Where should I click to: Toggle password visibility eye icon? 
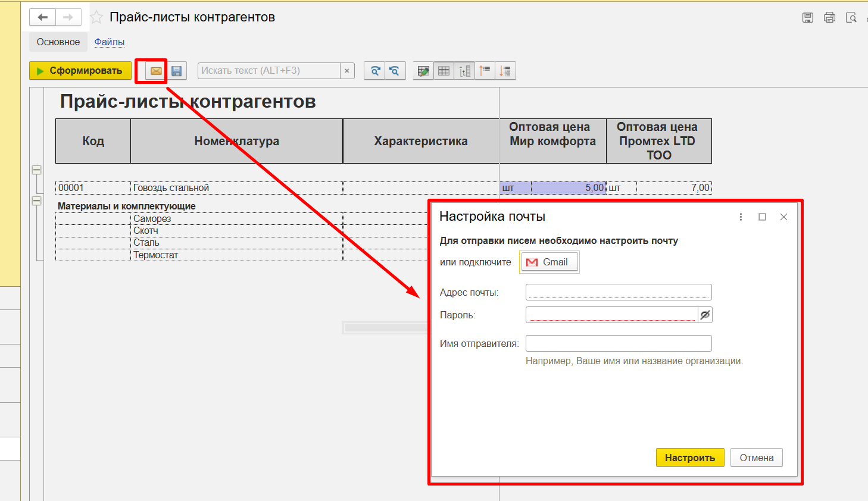pyautogui.click(x=705, y=315)
